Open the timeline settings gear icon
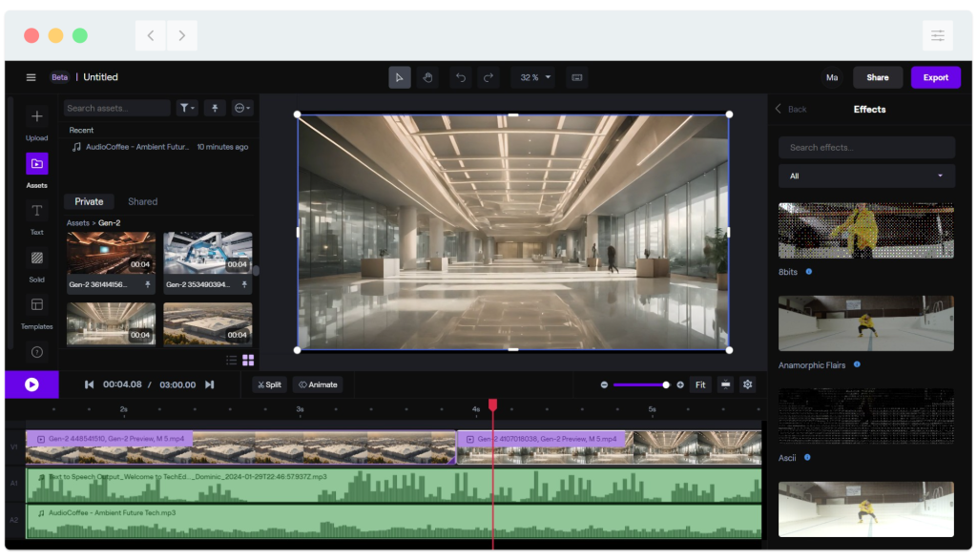This screenshot has height=560, width=977. (748, 384)
